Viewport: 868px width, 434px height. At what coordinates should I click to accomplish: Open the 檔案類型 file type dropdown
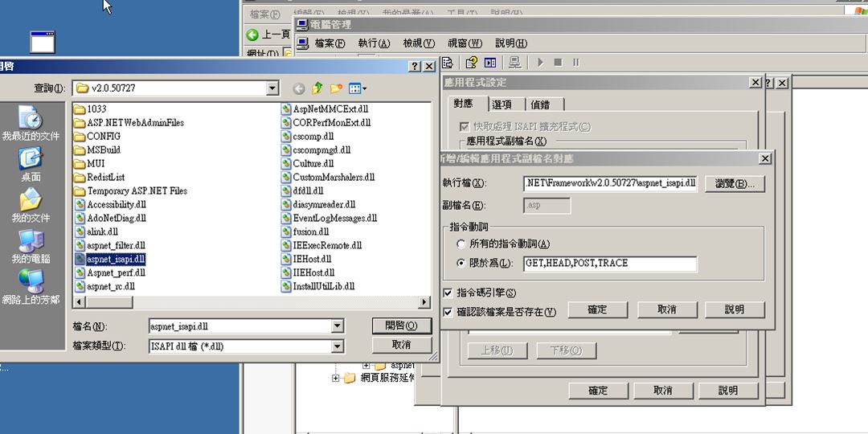pyautogui.click(x=337, y=346)
